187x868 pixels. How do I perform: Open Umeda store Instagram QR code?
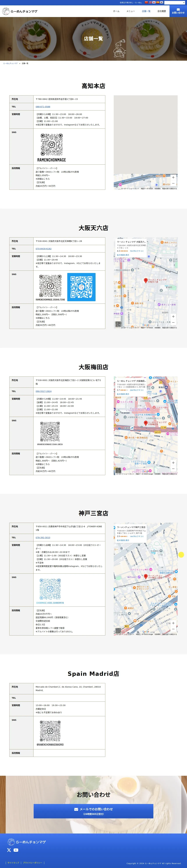pyautogui.click(x=50, y=433)
